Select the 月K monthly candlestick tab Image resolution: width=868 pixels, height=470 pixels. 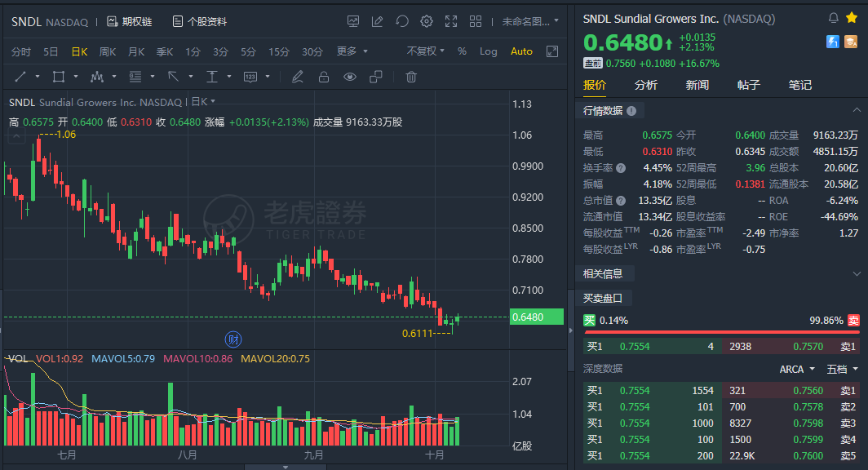(136, 51)
